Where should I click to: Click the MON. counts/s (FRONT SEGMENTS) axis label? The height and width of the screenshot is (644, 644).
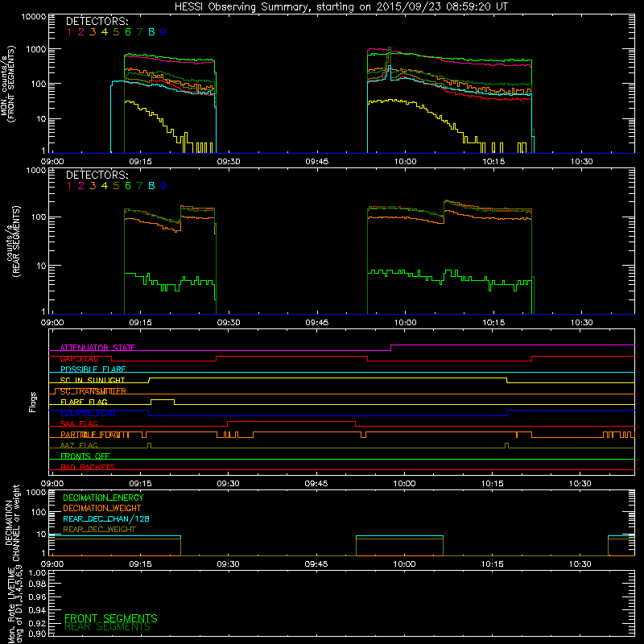(7, 84)
